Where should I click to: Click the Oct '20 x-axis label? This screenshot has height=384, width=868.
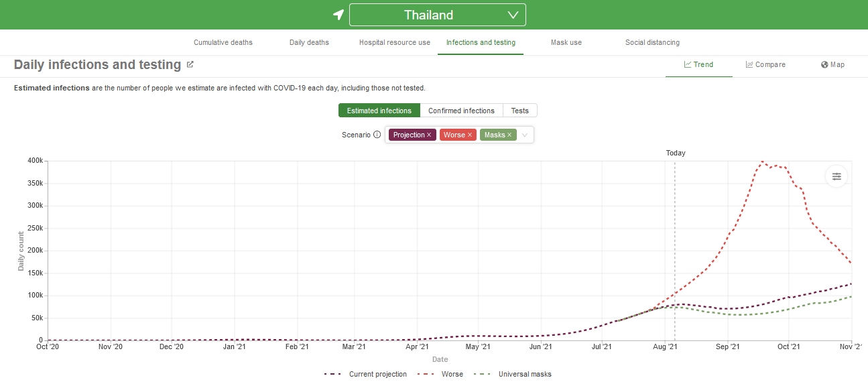point(48,346)
